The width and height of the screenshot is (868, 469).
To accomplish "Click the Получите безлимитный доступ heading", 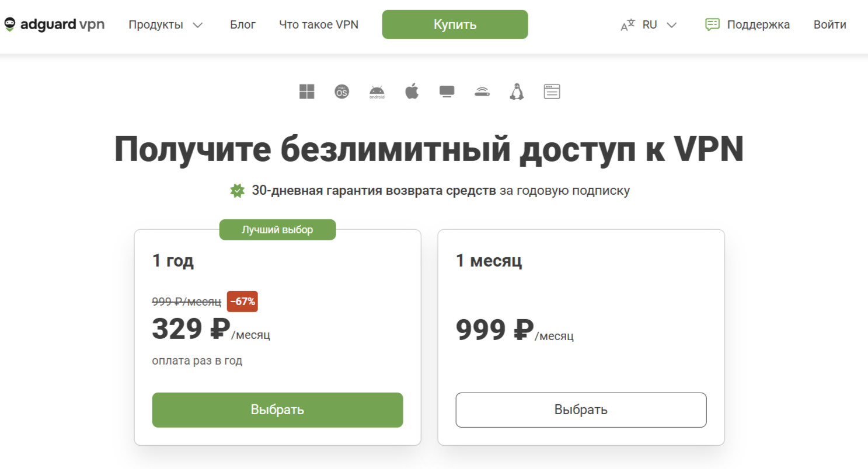I will (x=430, y=150).
